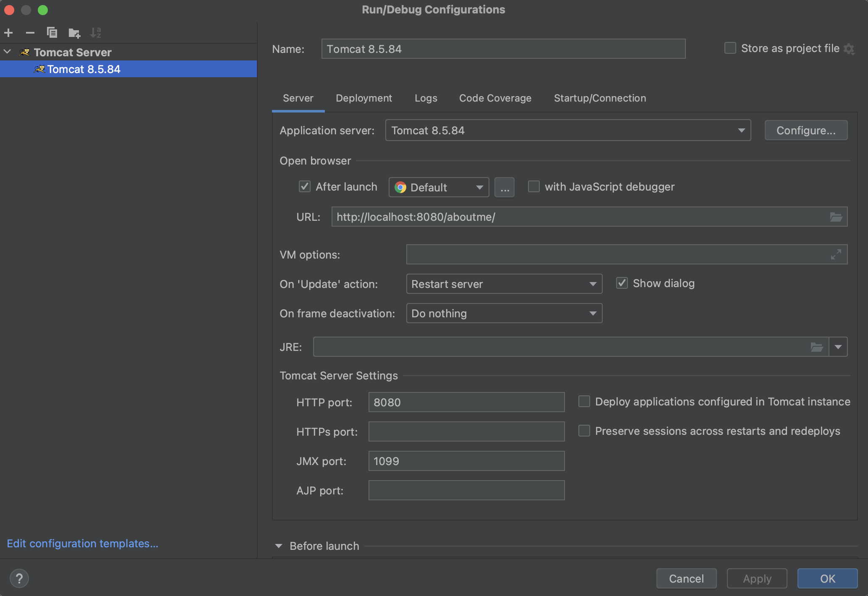Open Edit configuration templates link
The image size is (868, 596).
pos(83,544)
